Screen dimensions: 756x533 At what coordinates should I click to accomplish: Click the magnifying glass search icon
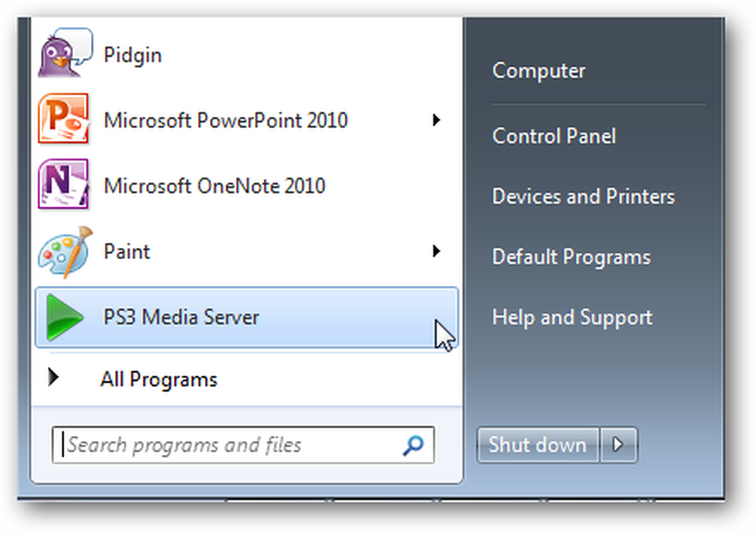(414, 445)
